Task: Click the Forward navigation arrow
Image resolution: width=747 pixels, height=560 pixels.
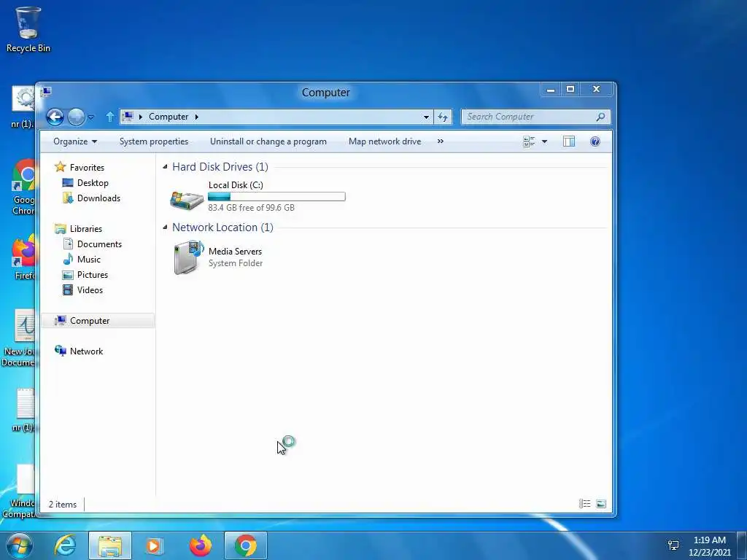Action: 76,117
